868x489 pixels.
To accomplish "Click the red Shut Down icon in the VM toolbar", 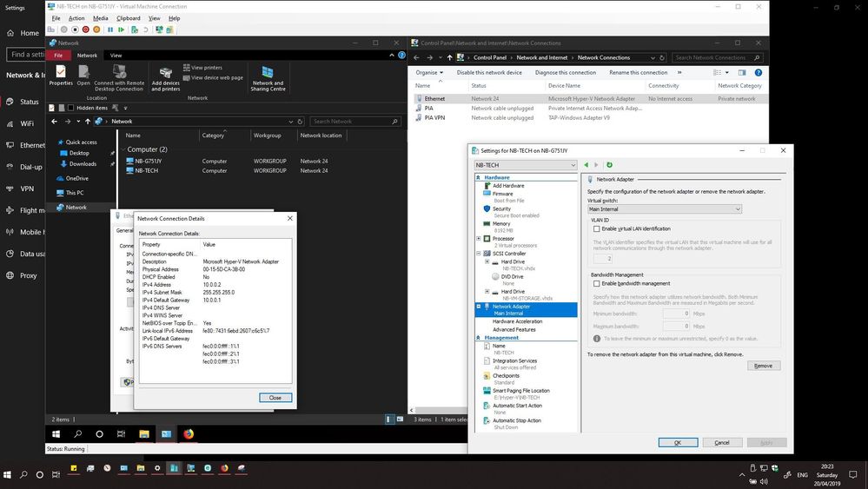I will 85,30.
